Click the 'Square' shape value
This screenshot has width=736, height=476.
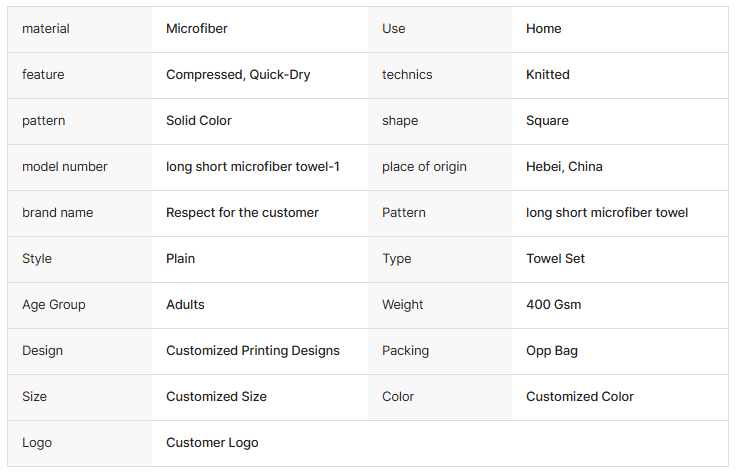[547, 121]
